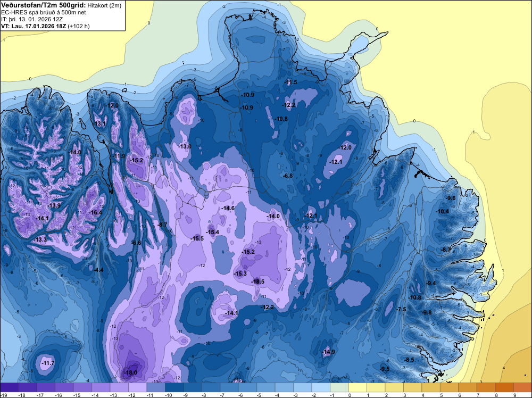This screenshot has width=532, height=398.
Task: Click legend swatch between 4 and 5
Action: pyautogui.click(x=431, y=387)
